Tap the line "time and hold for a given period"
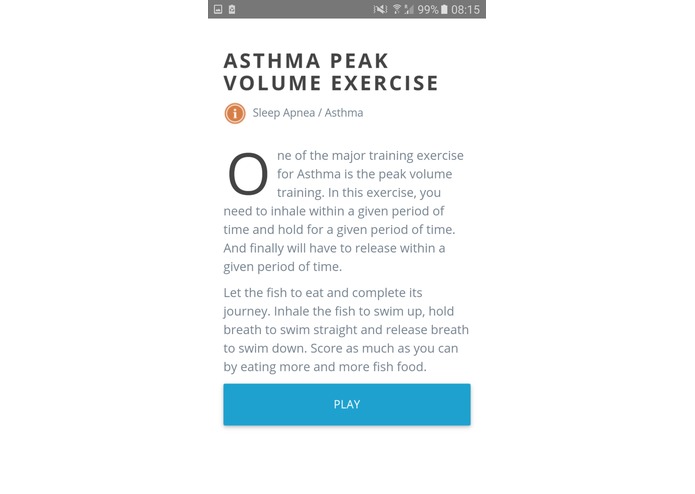Screen dimensions: 695x494 point(339,229)
